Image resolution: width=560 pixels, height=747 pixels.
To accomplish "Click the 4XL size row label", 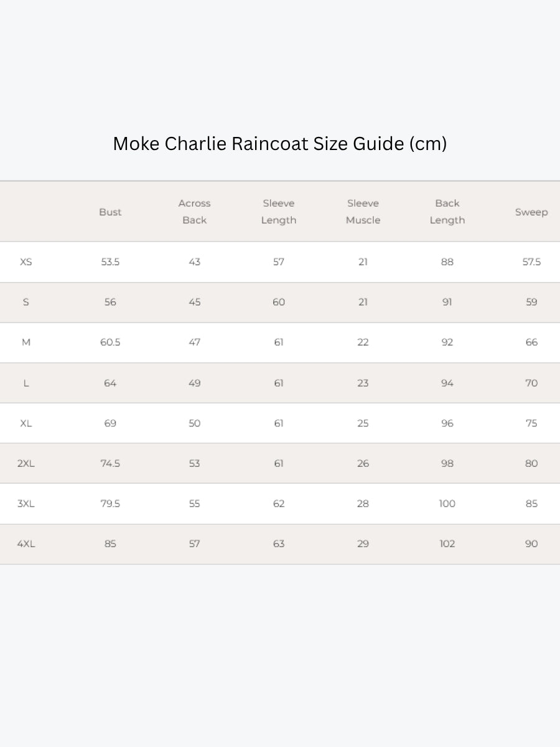I will tap(26, 544).
